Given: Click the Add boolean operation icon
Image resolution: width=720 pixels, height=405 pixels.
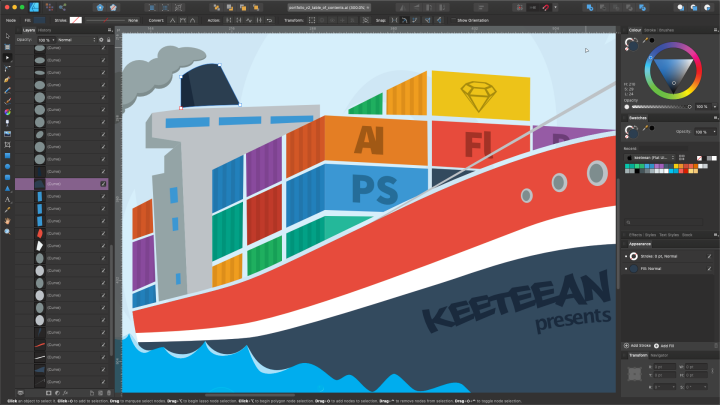Looking at the screenshot, I should pyautogui.click(x=590, y=7).
